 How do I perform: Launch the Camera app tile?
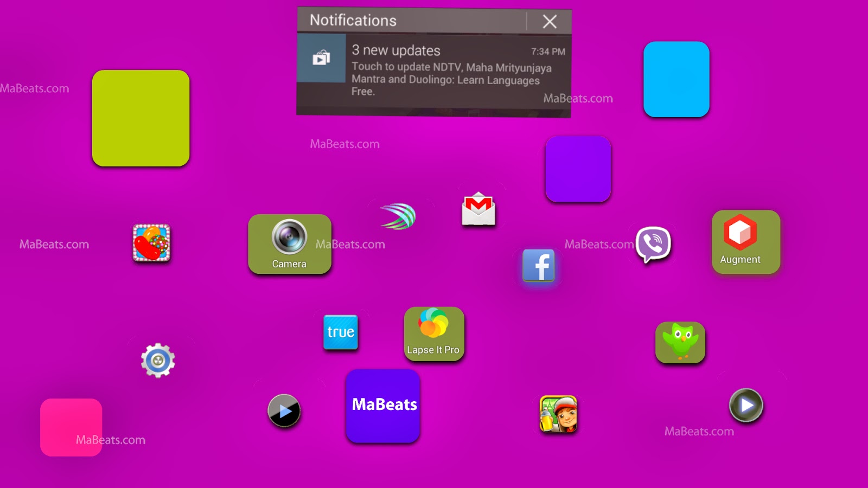click(290, 244)
